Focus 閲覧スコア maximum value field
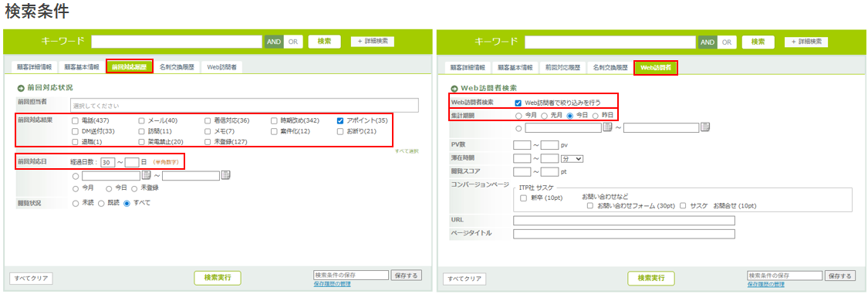Viewport: 868px width, 294px height. coord(549,172)
